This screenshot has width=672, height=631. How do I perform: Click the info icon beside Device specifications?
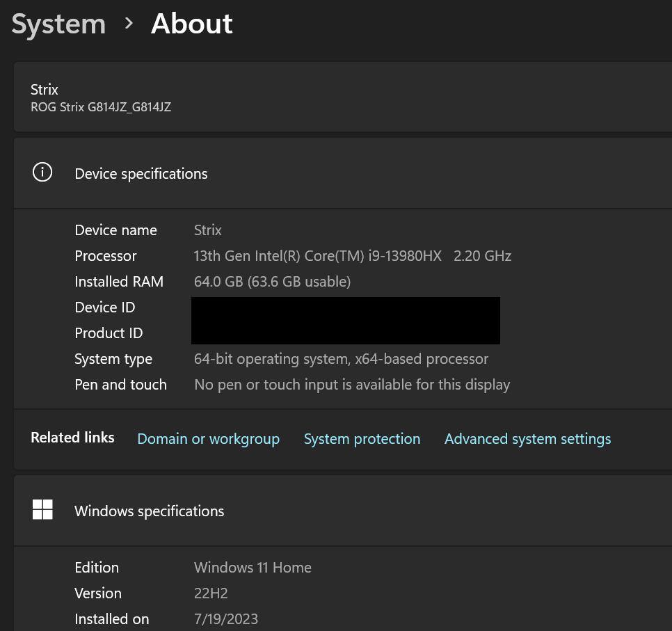[x=42, y=173]
